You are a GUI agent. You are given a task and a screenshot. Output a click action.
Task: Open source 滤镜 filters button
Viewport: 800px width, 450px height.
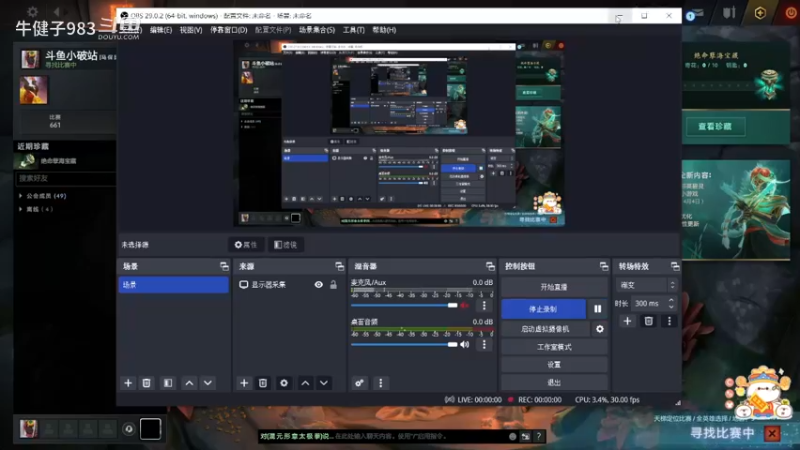click(286, 245)
